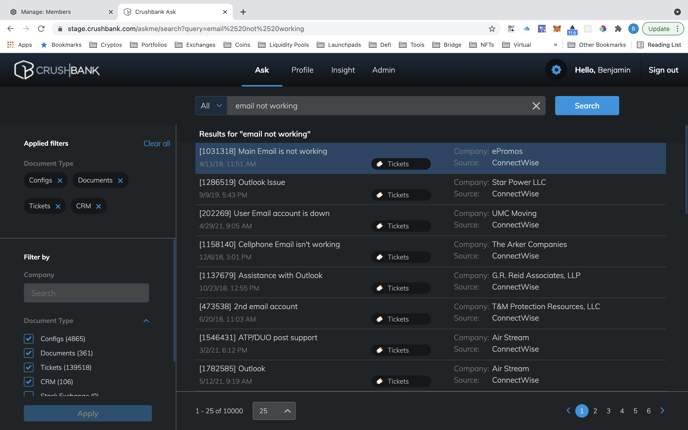Go to results page 3
This screenshot has width=688, height=430.
(x=608, y=411)
